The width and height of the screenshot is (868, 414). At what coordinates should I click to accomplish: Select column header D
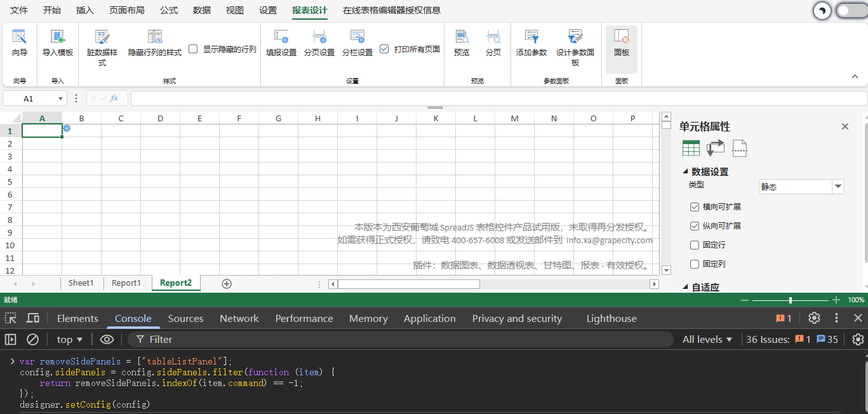click(x=161, y=118)
